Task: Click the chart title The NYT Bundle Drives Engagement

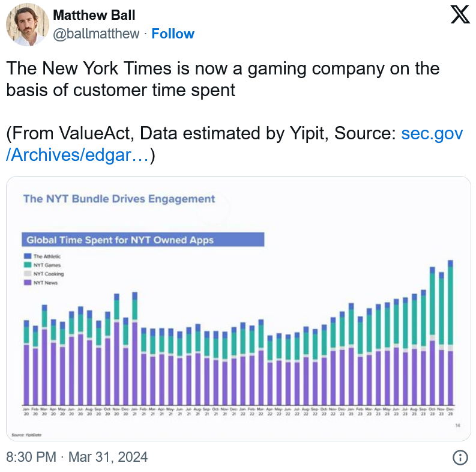Action: tap(119, 199)
